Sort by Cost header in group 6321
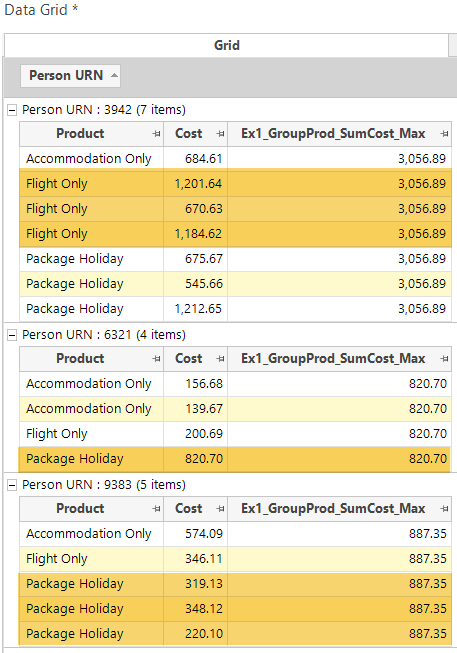The height and width of the screenshot is (653, 457). tap(189, 359)
